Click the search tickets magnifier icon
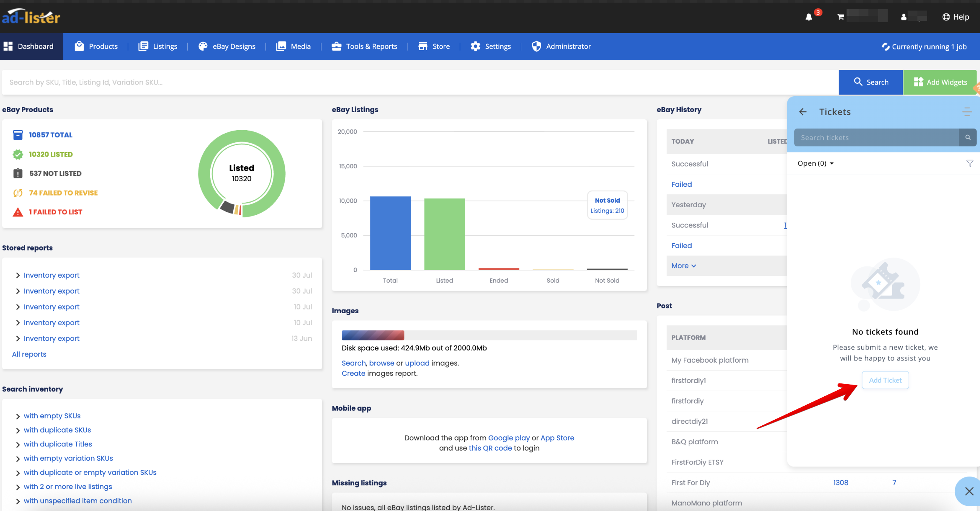The height and width of the screenshot is (511, 980). [968, 137]
